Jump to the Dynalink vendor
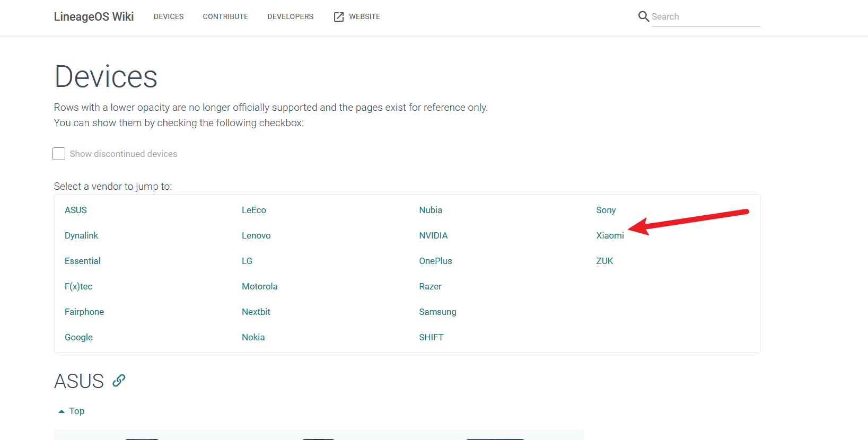The image size is (868, 440). click(81, 235)
